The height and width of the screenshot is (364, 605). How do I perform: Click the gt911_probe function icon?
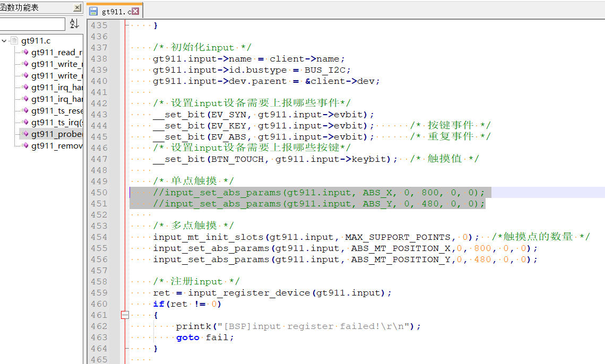point(26,134)
